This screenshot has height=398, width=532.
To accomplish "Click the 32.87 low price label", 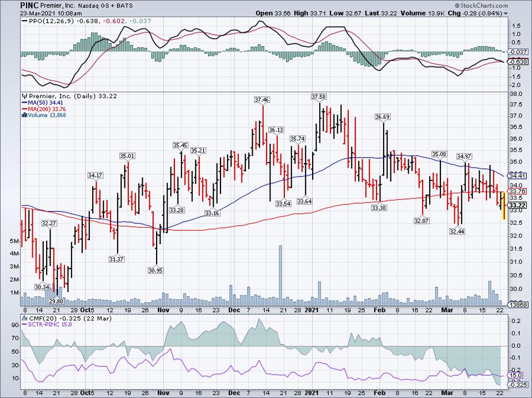I will pos(421,221).
